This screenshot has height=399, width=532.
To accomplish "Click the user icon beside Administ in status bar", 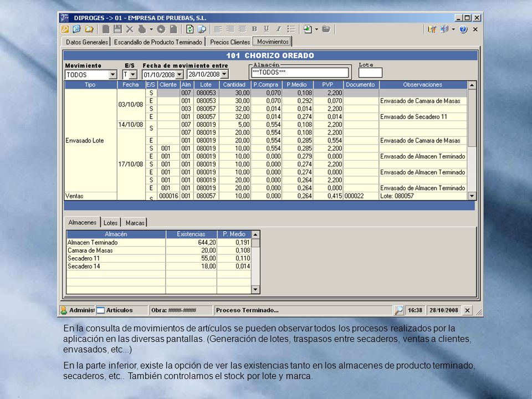I will (x=64, y=310).
